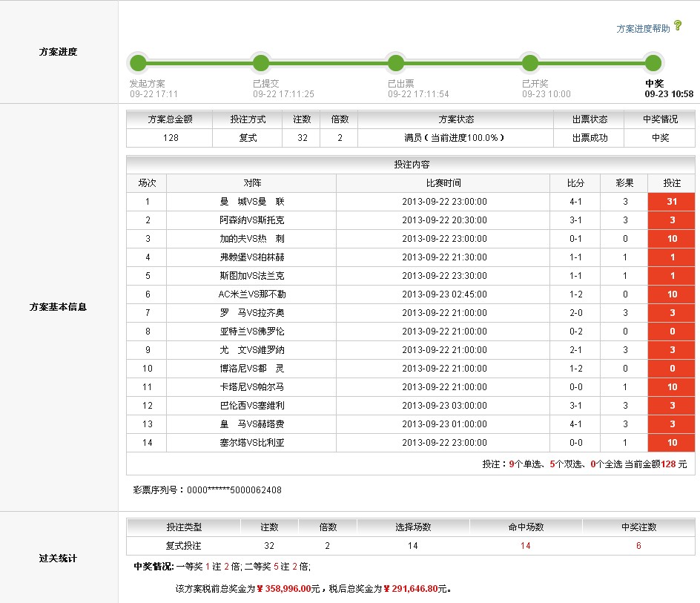Click the red bet badge 31 for 曼城VS曼联
The height and width of the screenshot is (603, 700).
click(x=671, y=201)
